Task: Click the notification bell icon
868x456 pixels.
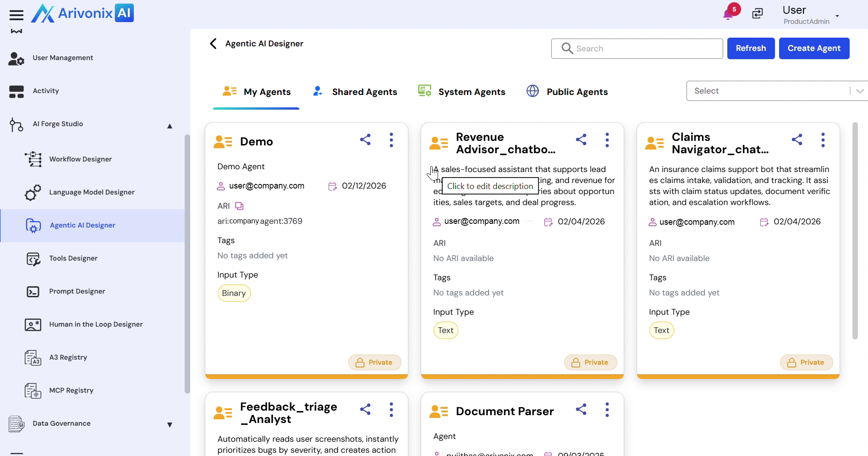Action: pyautogui.click(x=728, y=14)
